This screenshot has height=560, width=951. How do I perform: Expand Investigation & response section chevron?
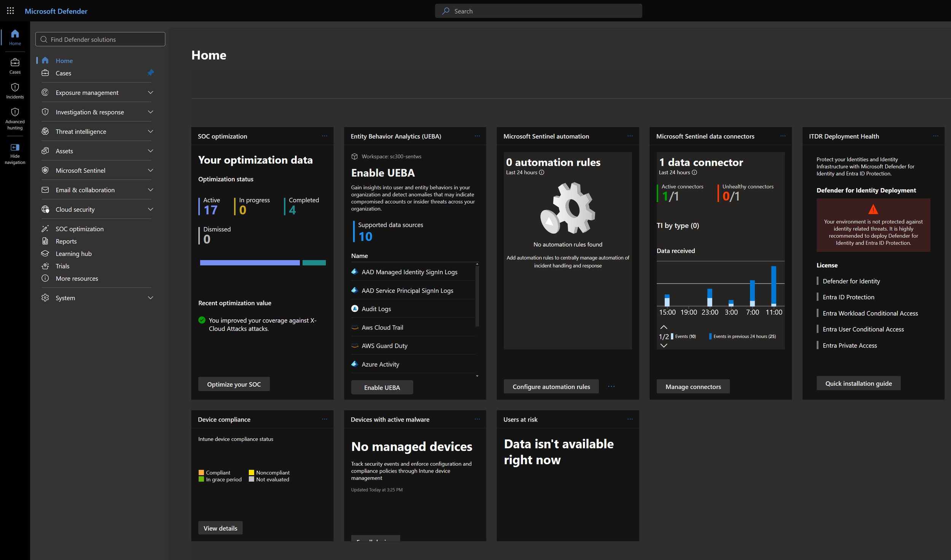[x=151, y=112]
